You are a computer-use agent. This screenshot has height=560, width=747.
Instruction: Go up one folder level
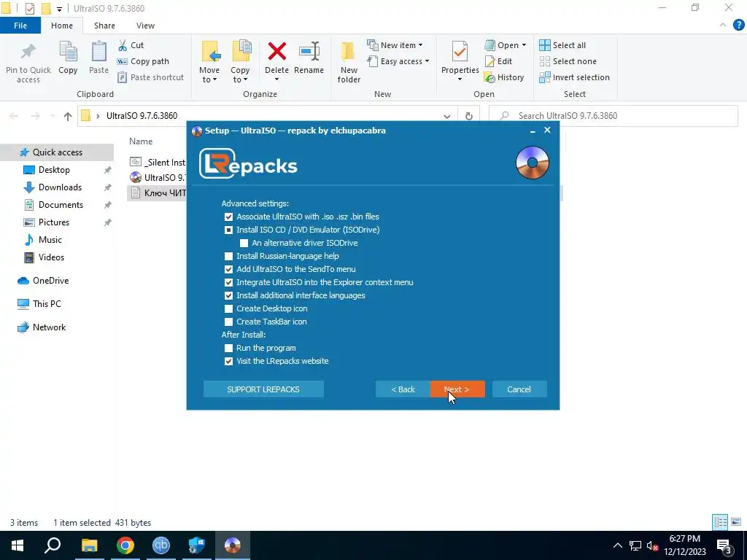tap(68, 116)
